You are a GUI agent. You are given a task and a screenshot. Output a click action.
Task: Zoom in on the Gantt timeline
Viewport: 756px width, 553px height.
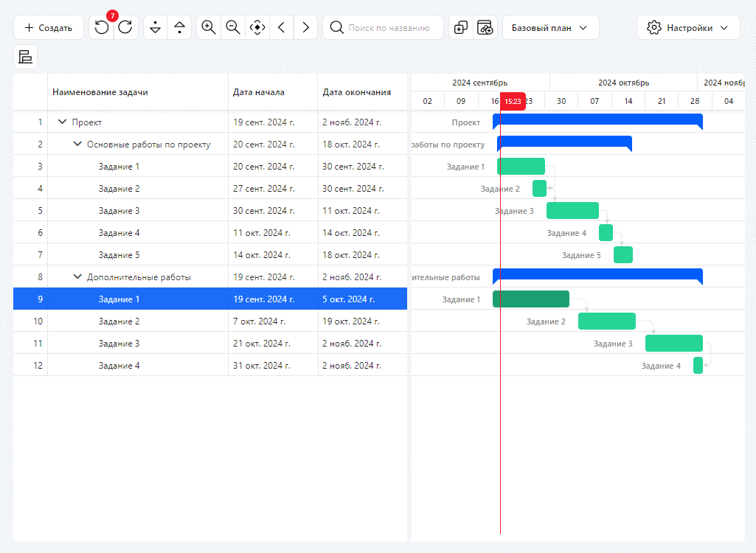point(209,27)
